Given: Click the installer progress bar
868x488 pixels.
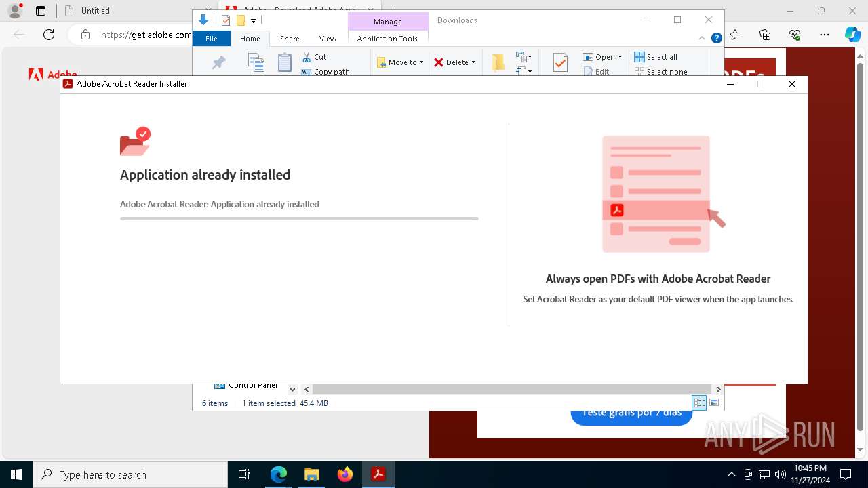Looking at the screenshot, I should click(299, 218).
